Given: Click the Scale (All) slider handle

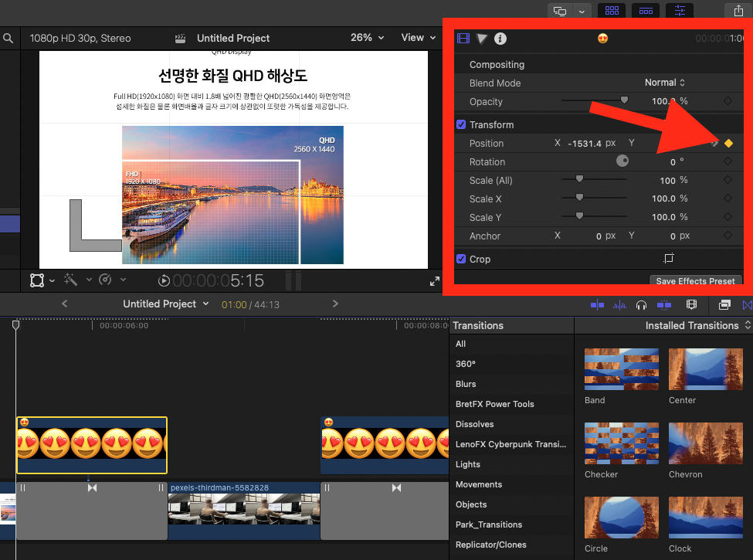Looking at the screenshot, I should 580,179.
